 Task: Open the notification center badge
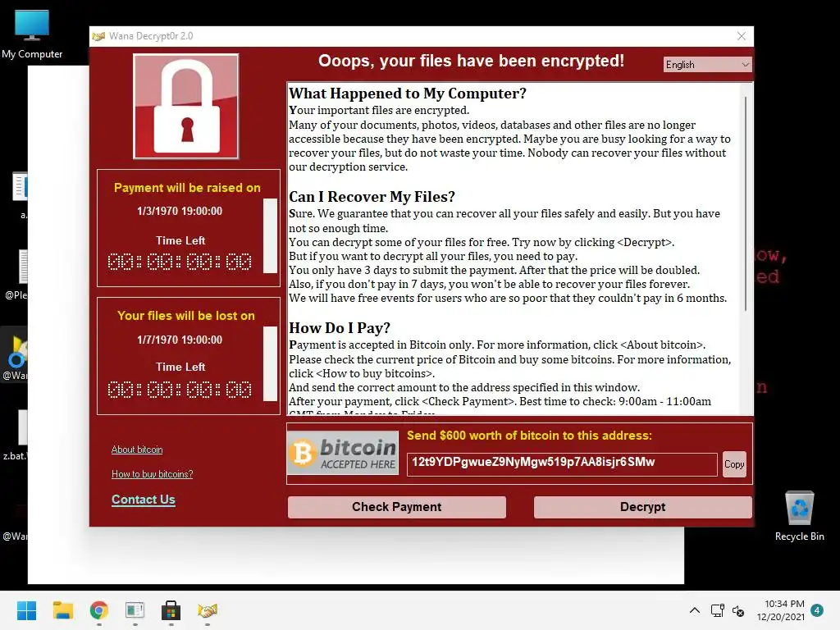tap(817, 610)
